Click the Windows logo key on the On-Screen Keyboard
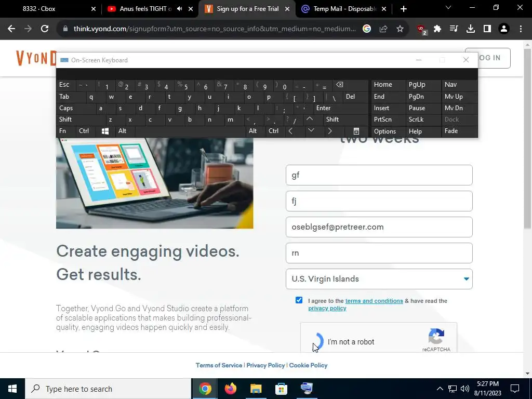The width and height of the screenshot is (532, 399). pos(105,131)
